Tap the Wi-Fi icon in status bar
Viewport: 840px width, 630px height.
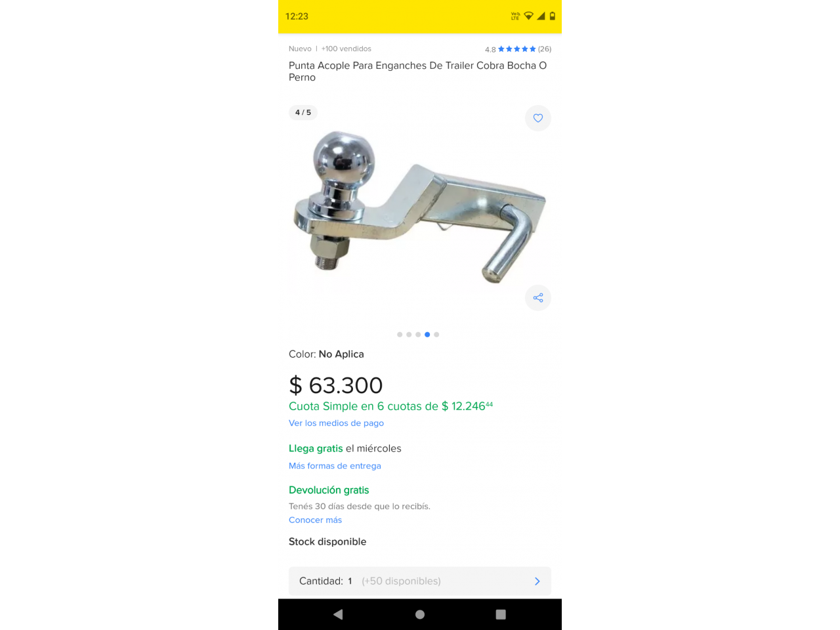[528, 16]
